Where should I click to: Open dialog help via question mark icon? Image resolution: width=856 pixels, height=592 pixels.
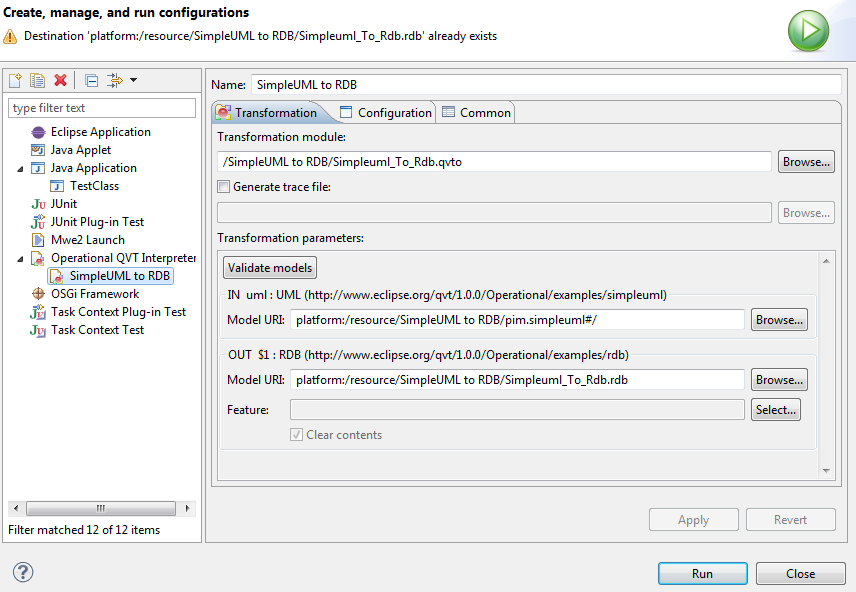click(x=23, y=572)
